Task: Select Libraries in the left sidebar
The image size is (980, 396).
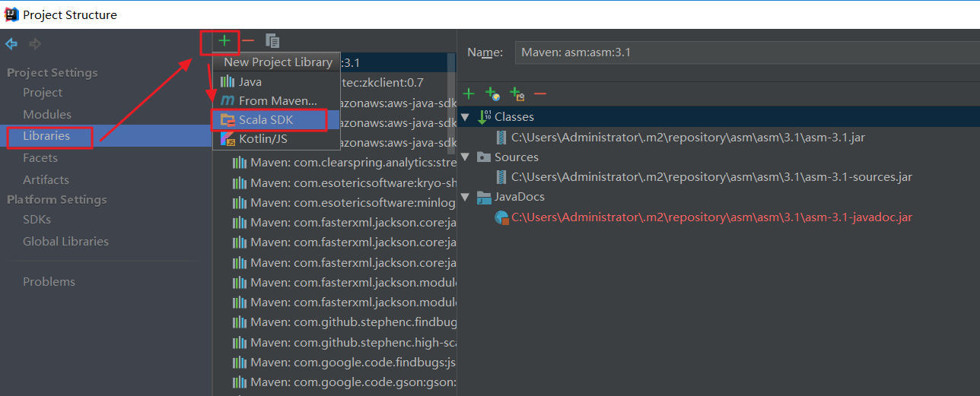Action: [x=46, y=136]
